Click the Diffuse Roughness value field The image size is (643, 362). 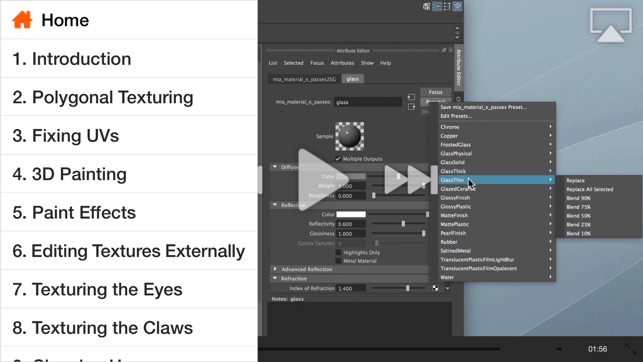(351, 196)
